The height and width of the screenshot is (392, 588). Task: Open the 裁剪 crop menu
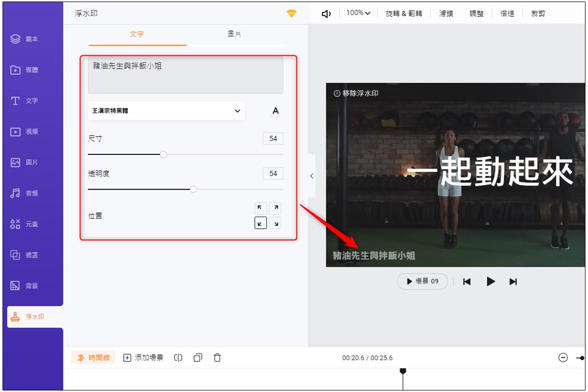coord(538,14)
